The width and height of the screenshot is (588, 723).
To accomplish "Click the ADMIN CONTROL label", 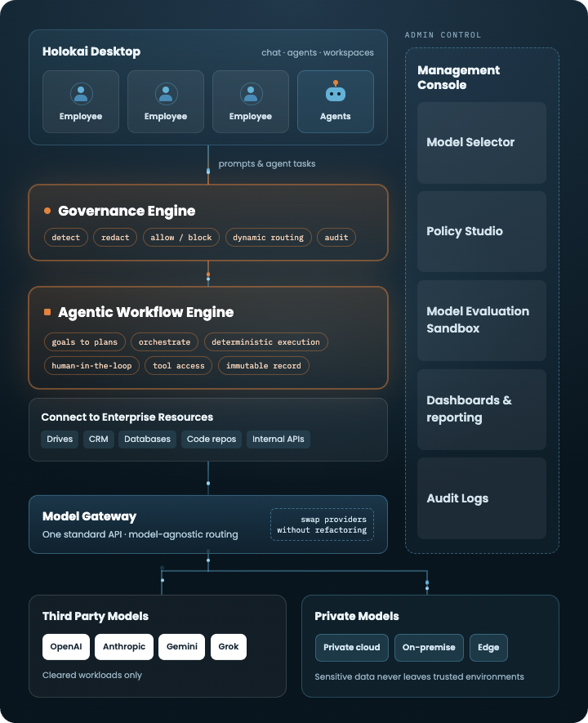I will pos(443,35).
